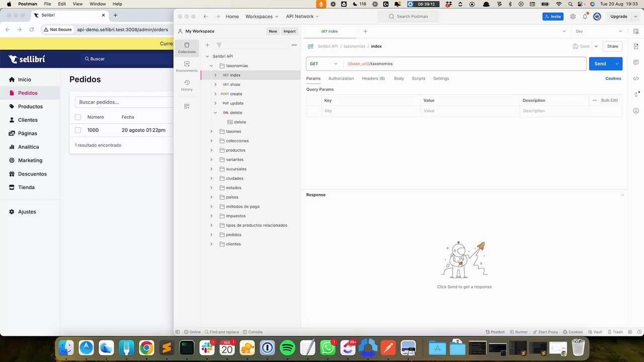Image resolution: width=644 pixels, height=362 pixels.
Task: Open Postbot in the status bar
Action: pyautogui.click(x=495, y=332)
